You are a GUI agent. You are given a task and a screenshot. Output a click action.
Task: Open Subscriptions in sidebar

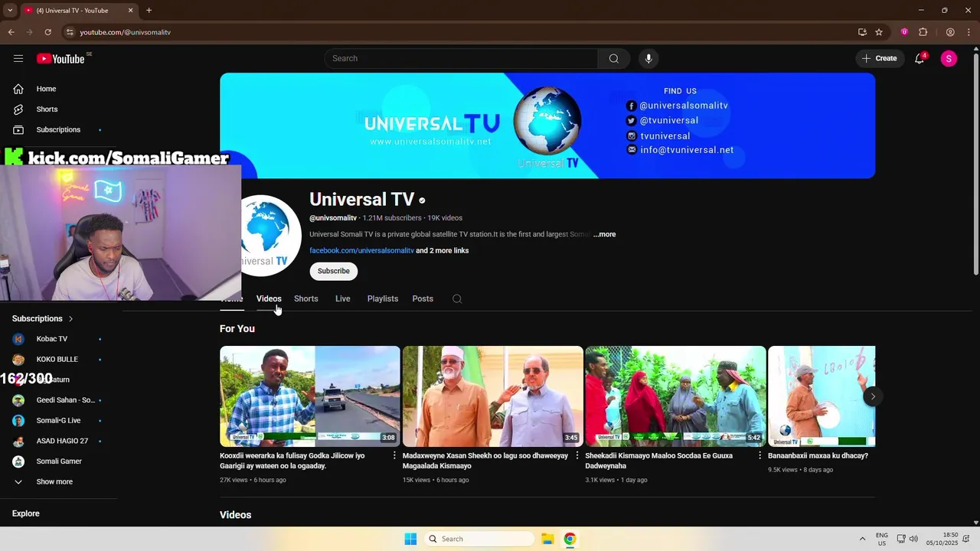tap(58, 130)
